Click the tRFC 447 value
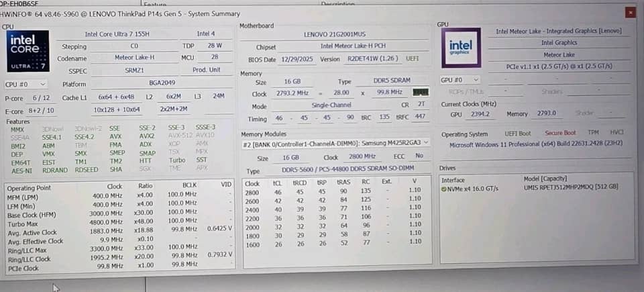Viewport: 644px width, 292px height. pyautogui.click(x=420, y=117)
